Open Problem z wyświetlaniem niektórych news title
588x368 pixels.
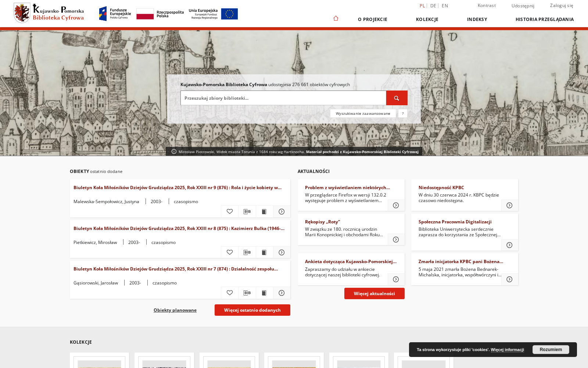[x=347, y=188]
